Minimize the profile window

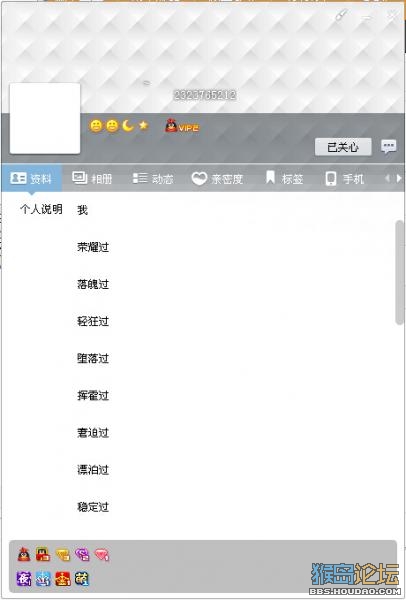point(367,17)
